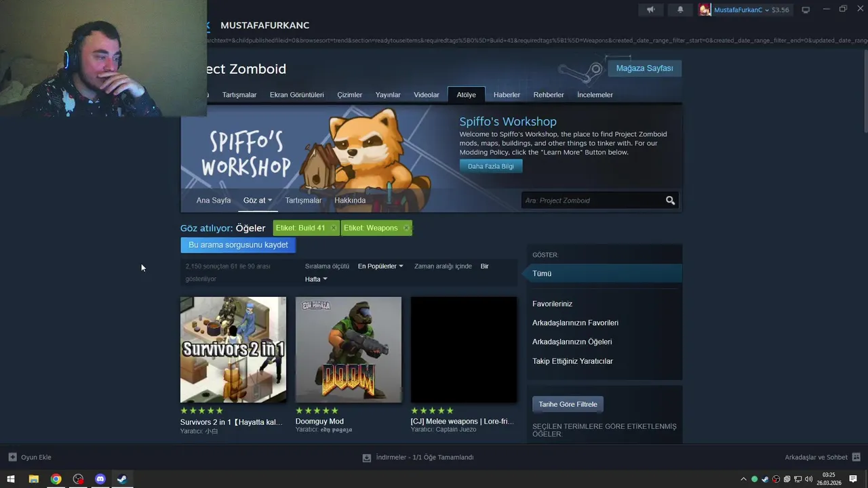This screenshot has height=488, width=868.
Task: Click the Captain Juezo creator name
Action: click(456, 430)
